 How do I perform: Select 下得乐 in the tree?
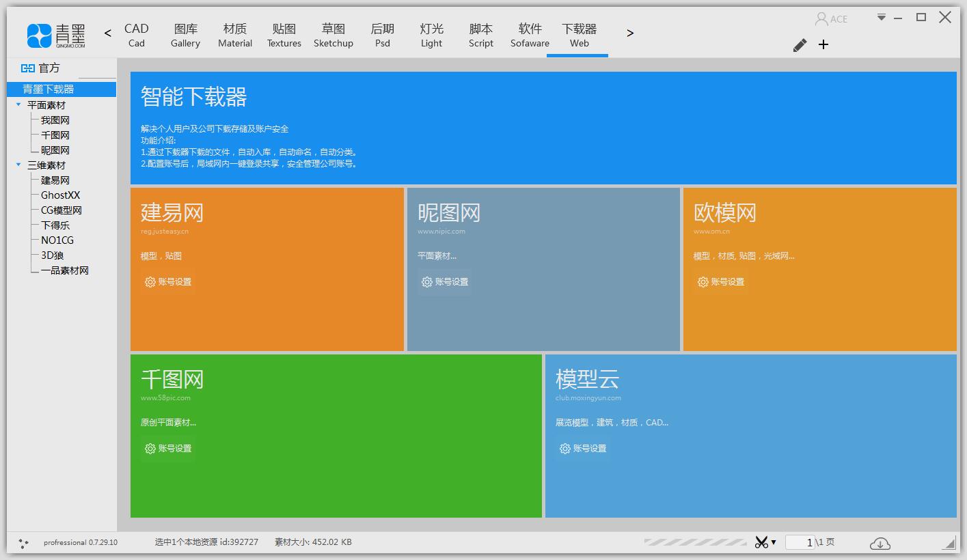tap(55, 225)
